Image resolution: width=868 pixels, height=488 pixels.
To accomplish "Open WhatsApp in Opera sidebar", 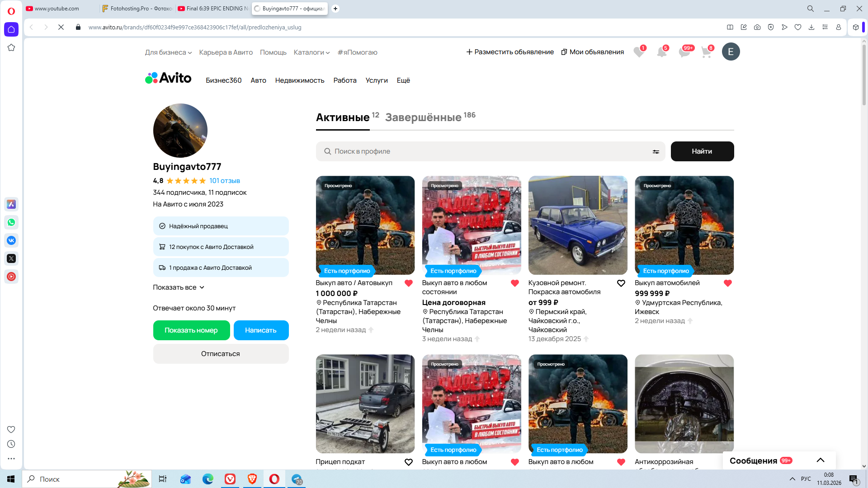I will click(x=11, y=222).
